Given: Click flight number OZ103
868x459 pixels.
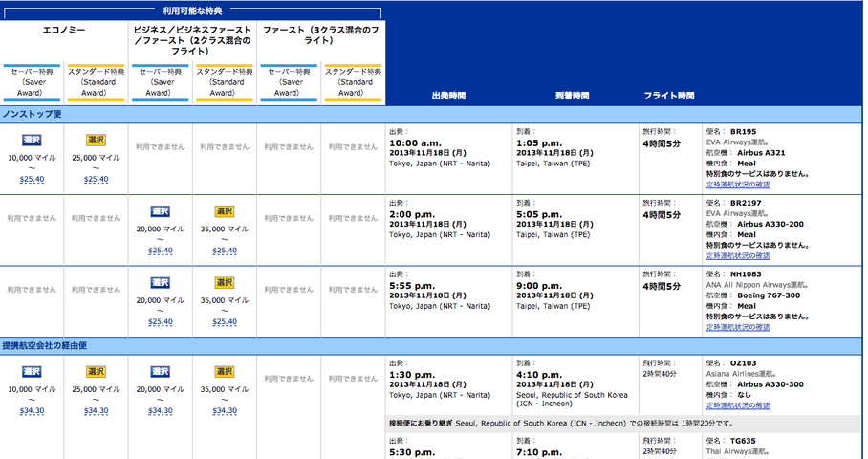Looking at the screenshot, I should tap(744, 363).
